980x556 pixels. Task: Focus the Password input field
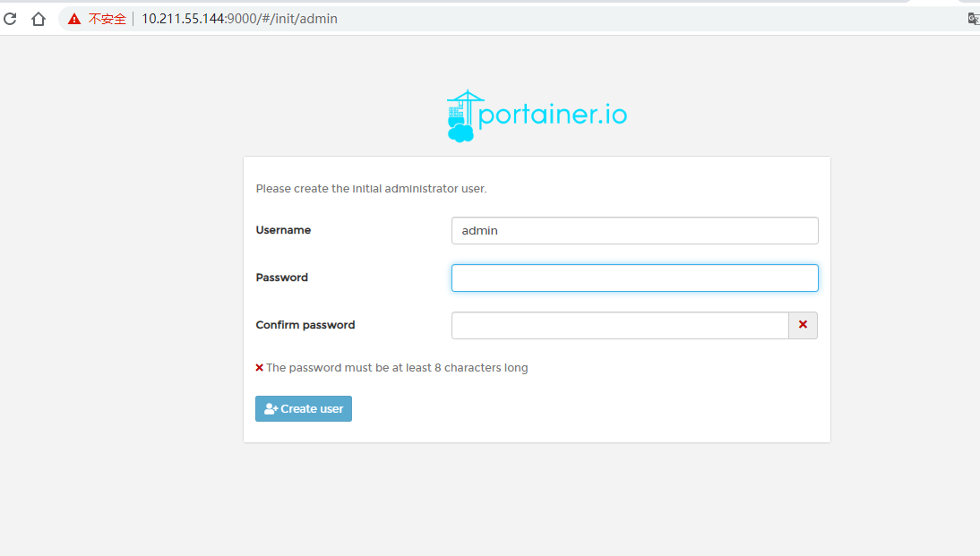(x=634, y=278)
